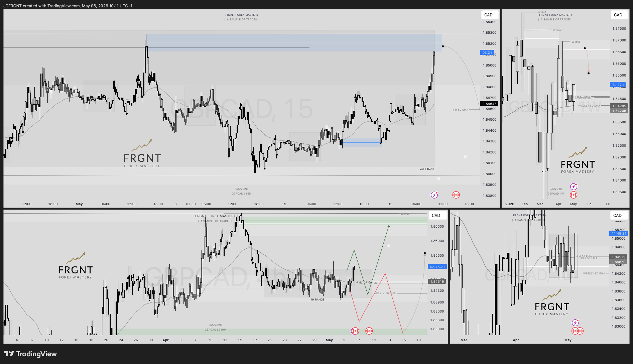This screenshot has height=364, width=633.
Task: Click the second Canada flag icon on the 240M chart
Action: point(369,331)
